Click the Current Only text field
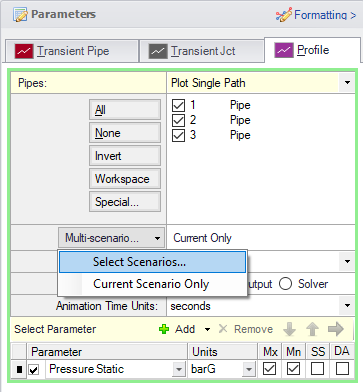The height and width of the screenshot is (392, 363). pos(261,238)
